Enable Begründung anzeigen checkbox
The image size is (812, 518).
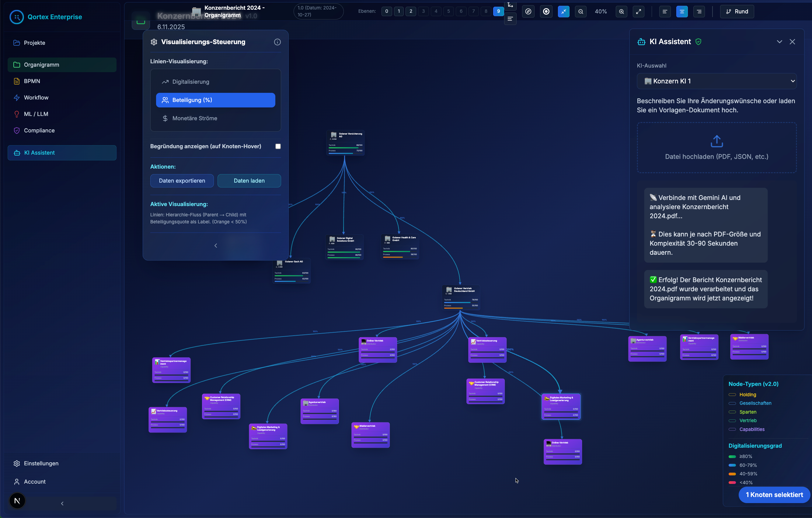click(278, 146)
